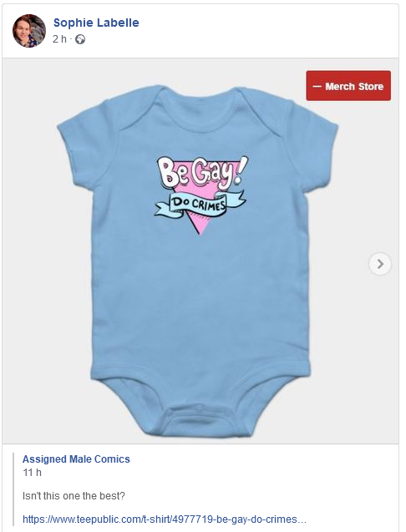Click the Merch Store button
The width and height of the screenshot is (406, 532).
[x=348, y=86]
